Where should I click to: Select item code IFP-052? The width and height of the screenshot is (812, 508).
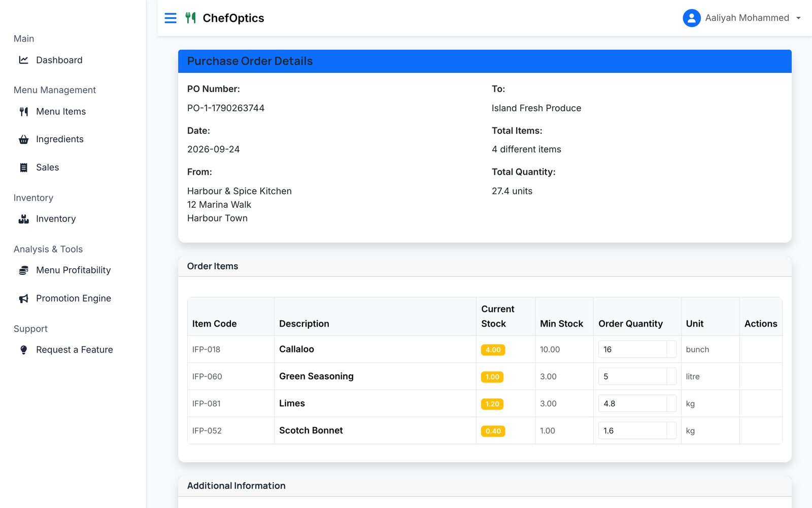click(x=207, y=431)
